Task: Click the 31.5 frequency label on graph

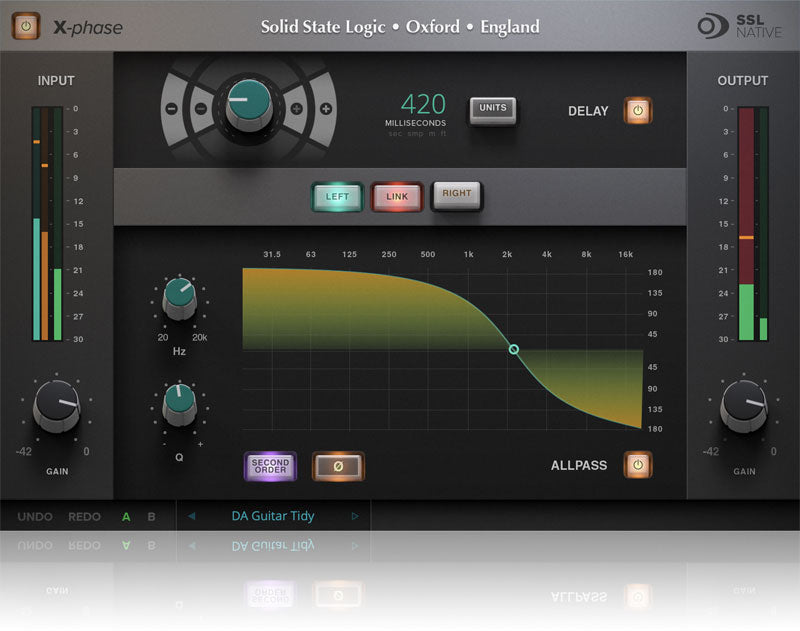Action: tap(272, 254)
